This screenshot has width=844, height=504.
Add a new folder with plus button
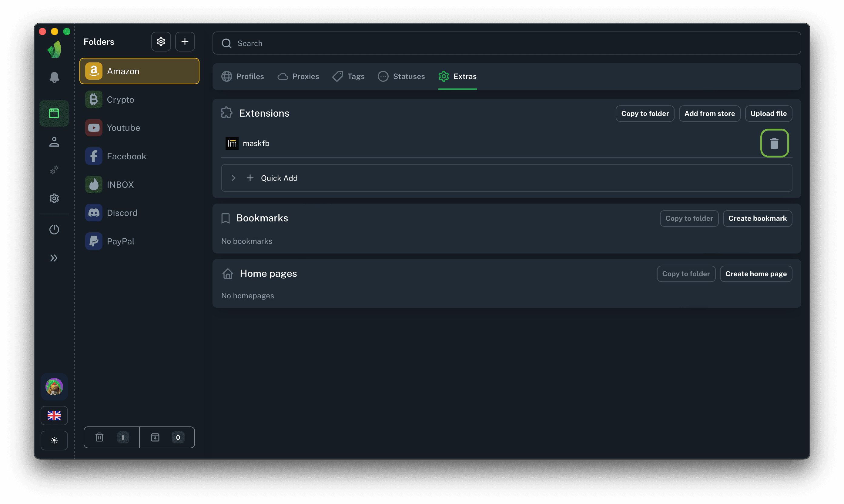185,42
